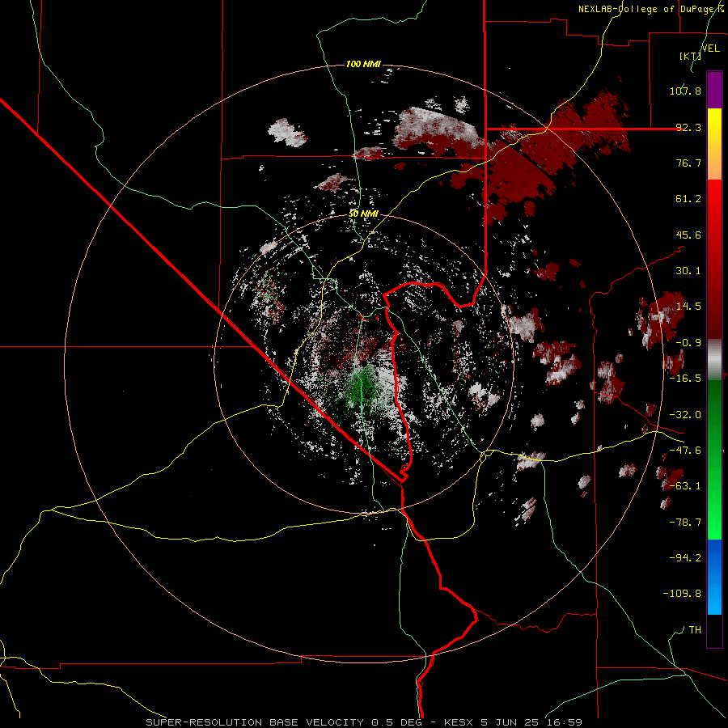The width and height of the screenshot is (728, 728).
Task: Select the 45.6 value on velocity scale
Action: click(688, 235)
